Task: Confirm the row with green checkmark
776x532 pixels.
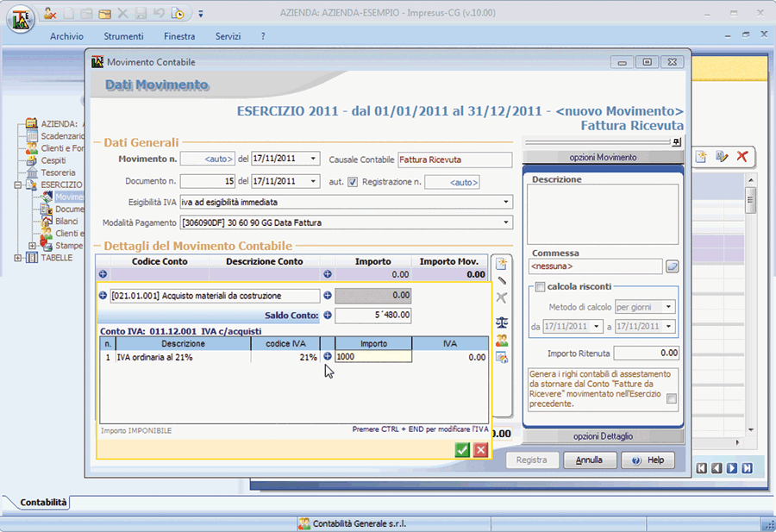Action: (462, 450)
